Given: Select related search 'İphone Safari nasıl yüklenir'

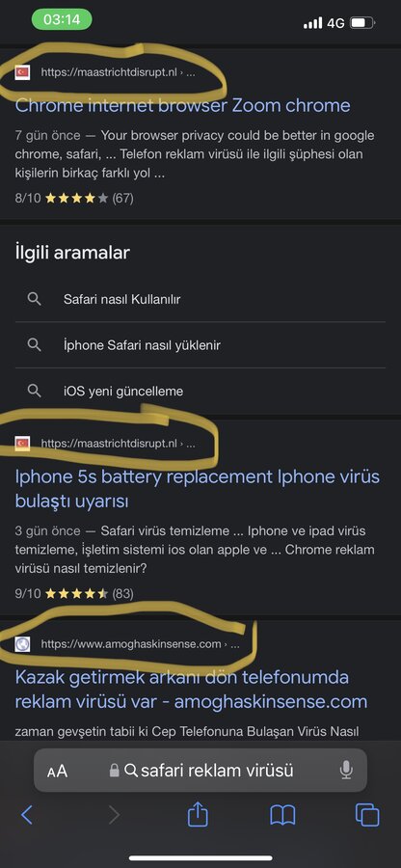Looking at the screenshot, I should coord(200,345).
